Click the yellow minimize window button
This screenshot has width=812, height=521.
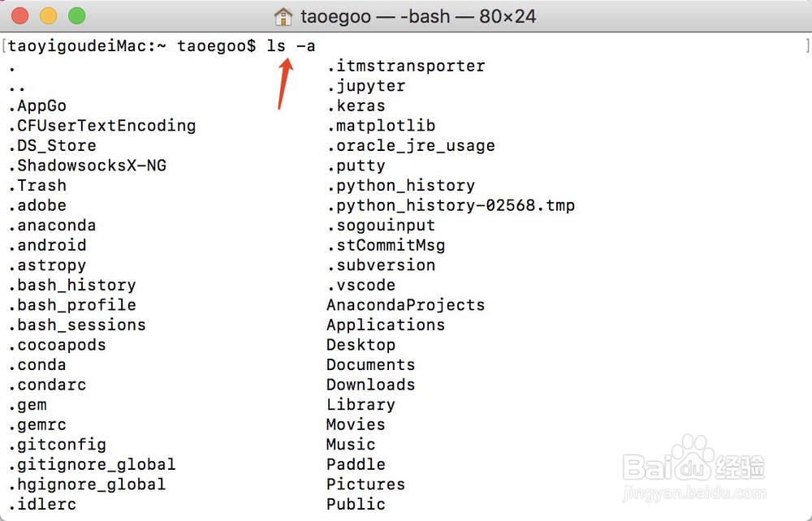(x=49, y=16)
